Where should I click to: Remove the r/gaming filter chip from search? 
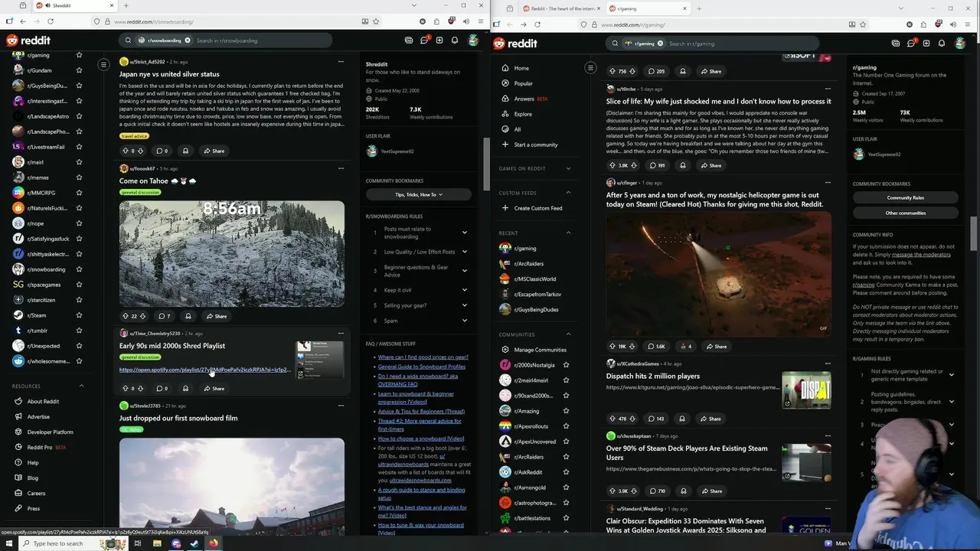(x=660, y=44)
